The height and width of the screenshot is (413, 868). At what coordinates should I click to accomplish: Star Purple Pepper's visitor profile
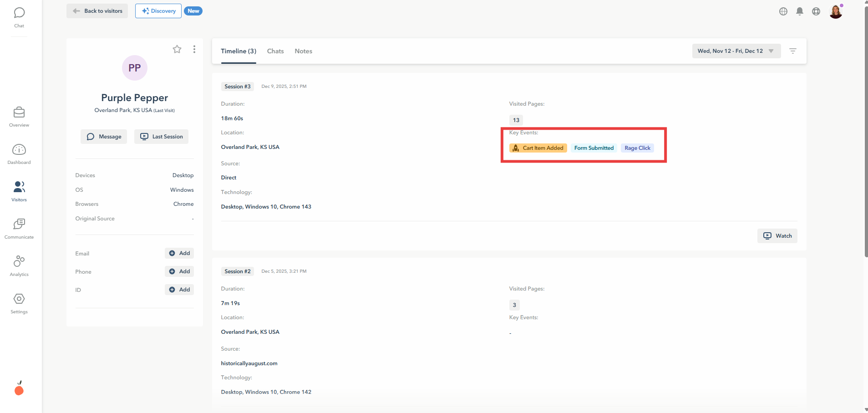click(177, 49)
